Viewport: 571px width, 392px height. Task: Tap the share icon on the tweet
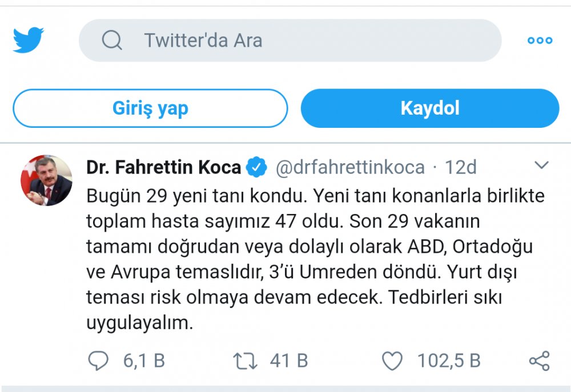point(539,361)
